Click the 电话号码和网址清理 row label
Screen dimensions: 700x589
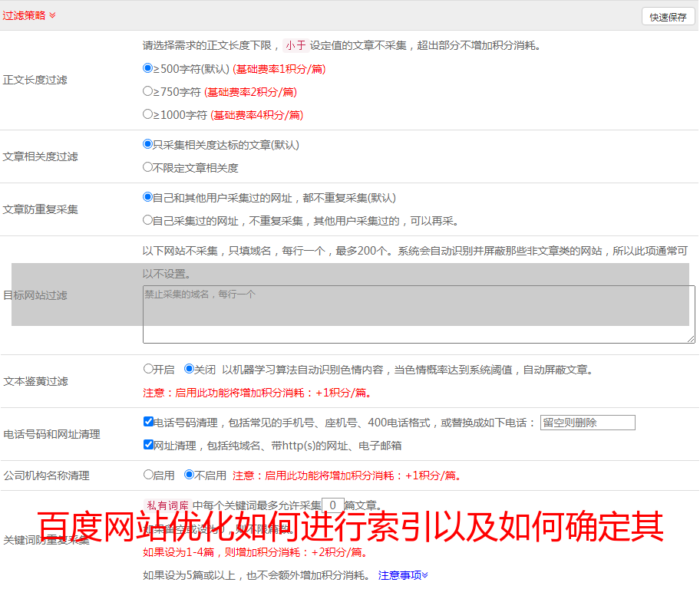[x=51, y=434]
